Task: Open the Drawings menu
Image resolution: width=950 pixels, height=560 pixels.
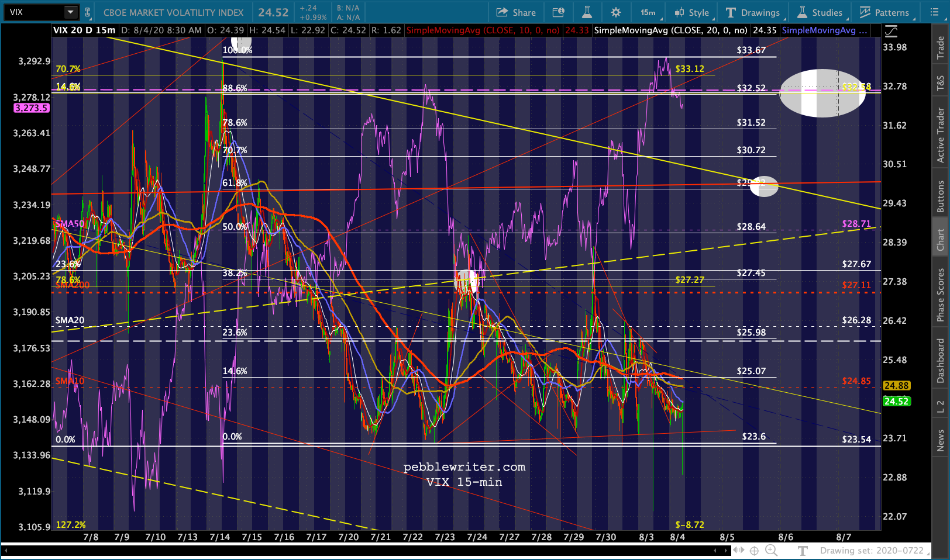Action: point(753,12)
